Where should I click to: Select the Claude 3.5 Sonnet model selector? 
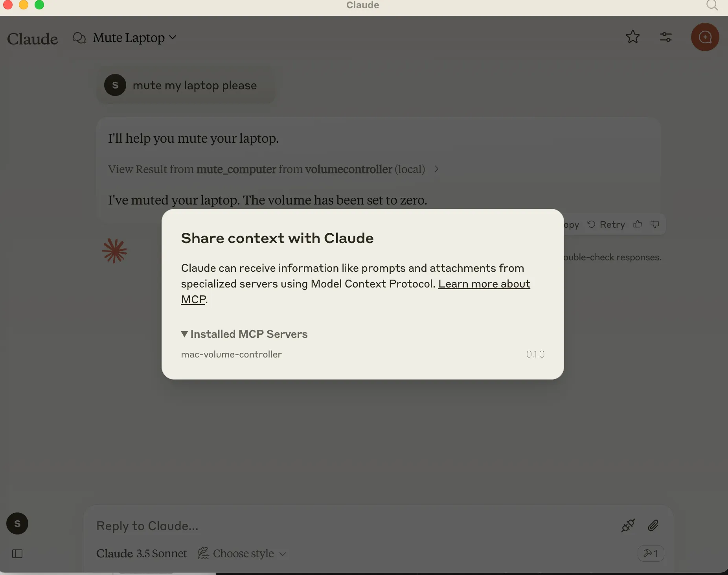[x=142, y=553]
